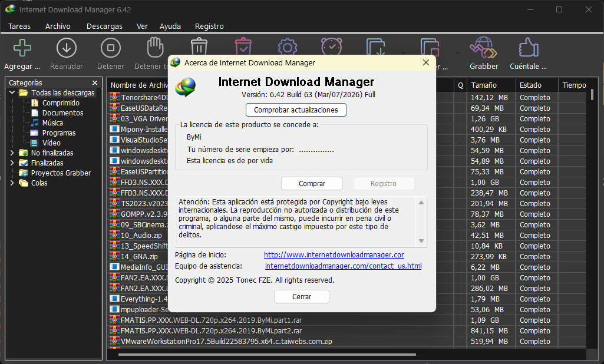Screen dimensions: 604x364
Task: Select the 03_VGA Driver file row
Action: (138, 118)
